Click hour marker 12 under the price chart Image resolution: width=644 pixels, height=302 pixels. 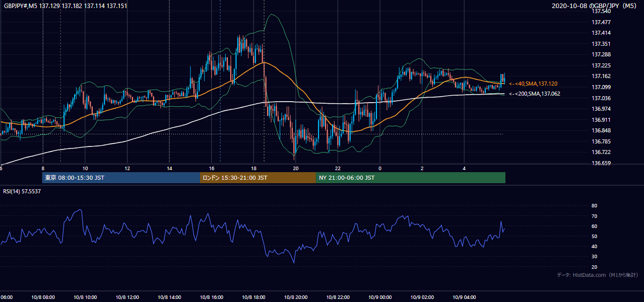(x=127, y=169)
